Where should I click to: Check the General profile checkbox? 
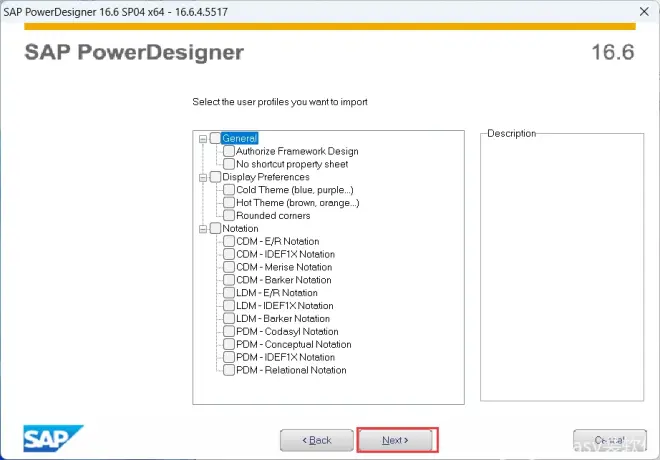pyautogui.click(x=215, y=138)
